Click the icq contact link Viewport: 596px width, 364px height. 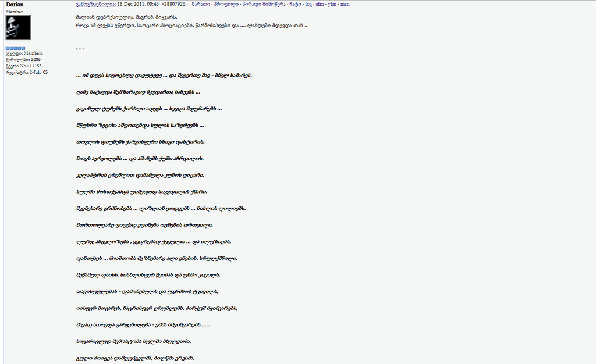pyautogui.click(x=308, y=4)
